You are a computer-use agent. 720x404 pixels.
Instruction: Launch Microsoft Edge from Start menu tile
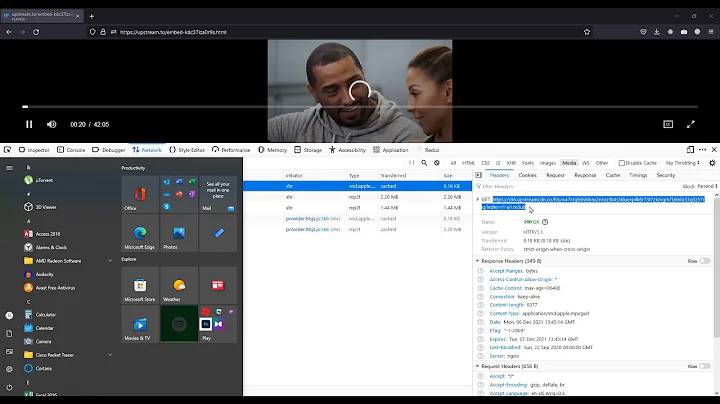pos(140,233)
